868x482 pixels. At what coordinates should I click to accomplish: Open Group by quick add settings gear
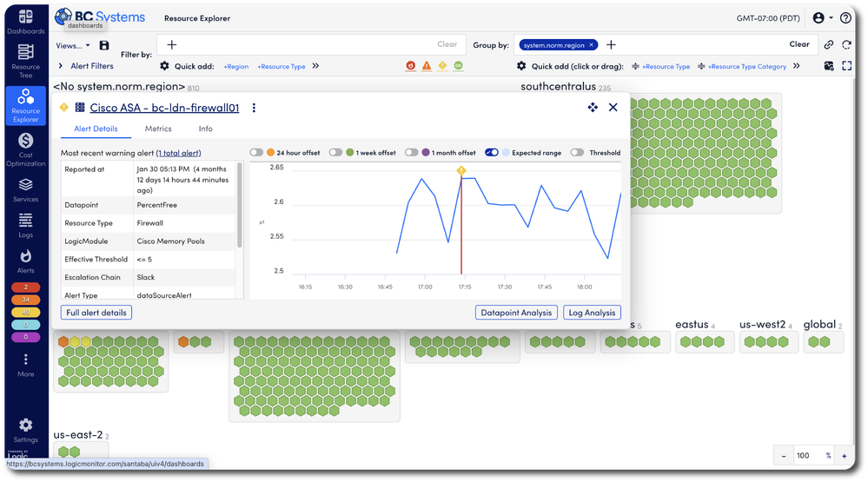click(x=521, y=66)
